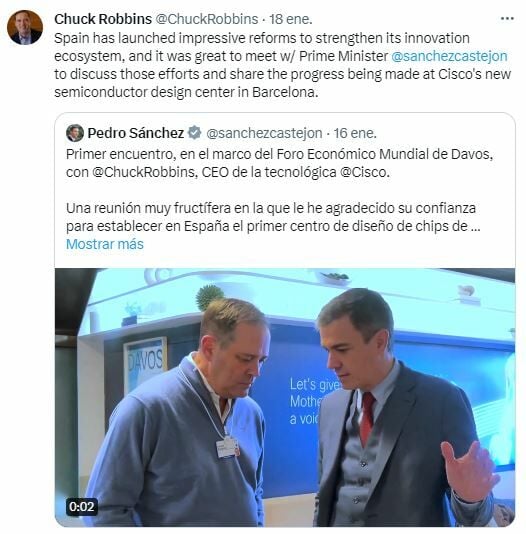Screen dimensions: 526x534
Task: Expand quoted tweet with Mostrar más
Action: [105, 244]
